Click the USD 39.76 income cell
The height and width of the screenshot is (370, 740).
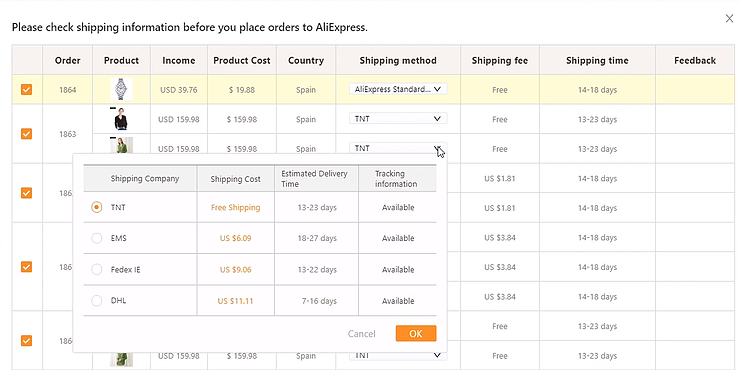(x=178, y=90)
